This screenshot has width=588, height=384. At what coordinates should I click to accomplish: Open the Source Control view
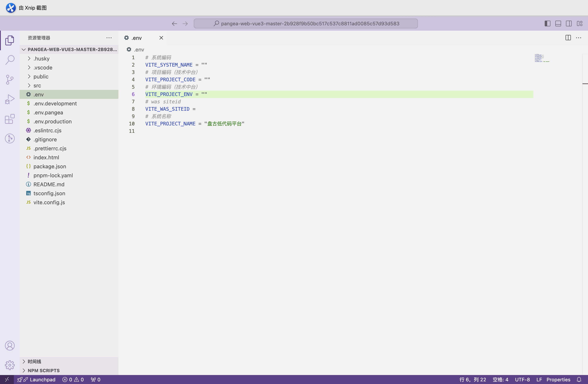coord(10,80)
